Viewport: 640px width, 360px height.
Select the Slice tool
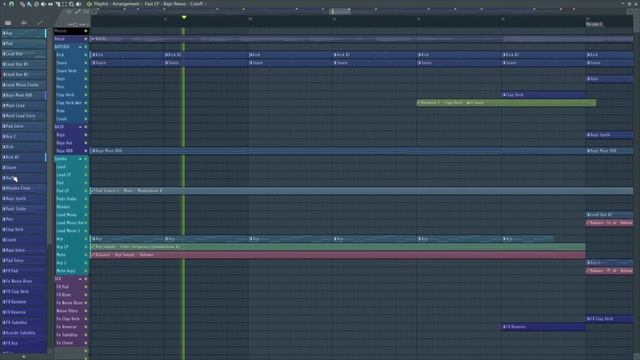(58, 4)
